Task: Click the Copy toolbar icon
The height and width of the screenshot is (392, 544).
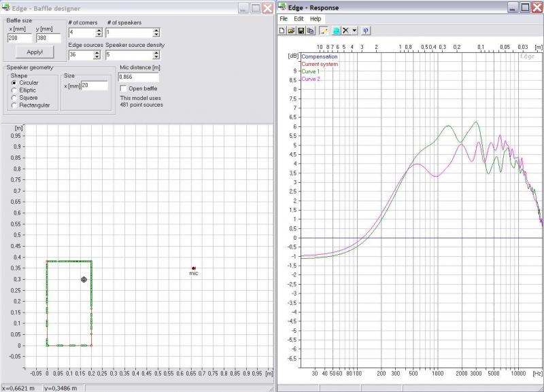Action: pos(310,31)
